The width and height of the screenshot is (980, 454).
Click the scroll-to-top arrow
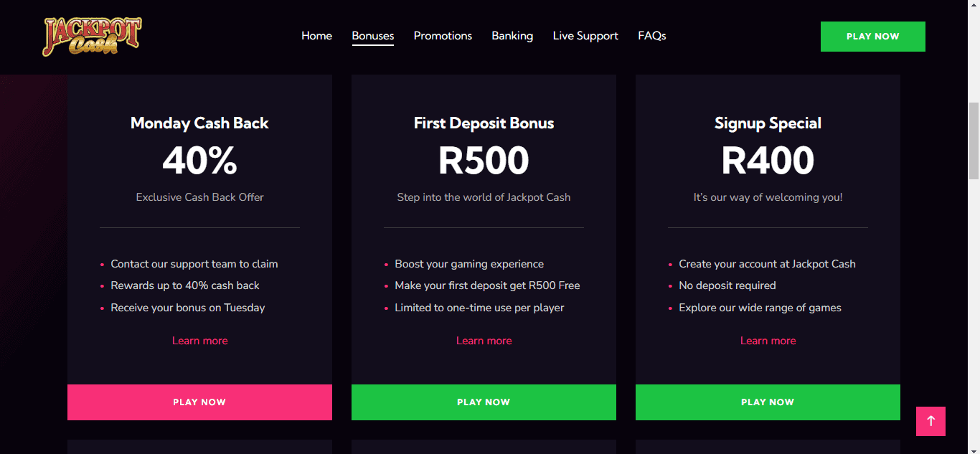click(x=930, y=422)
